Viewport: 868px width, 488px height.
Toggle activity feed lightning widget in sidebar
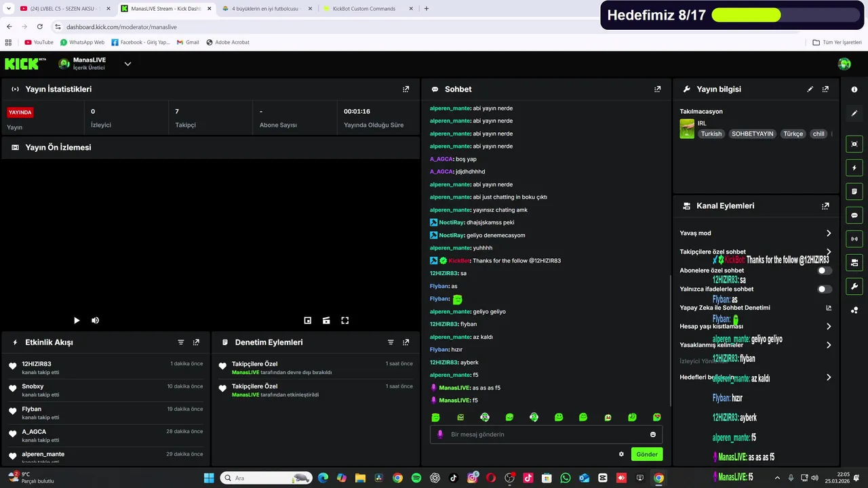[854, 167]
